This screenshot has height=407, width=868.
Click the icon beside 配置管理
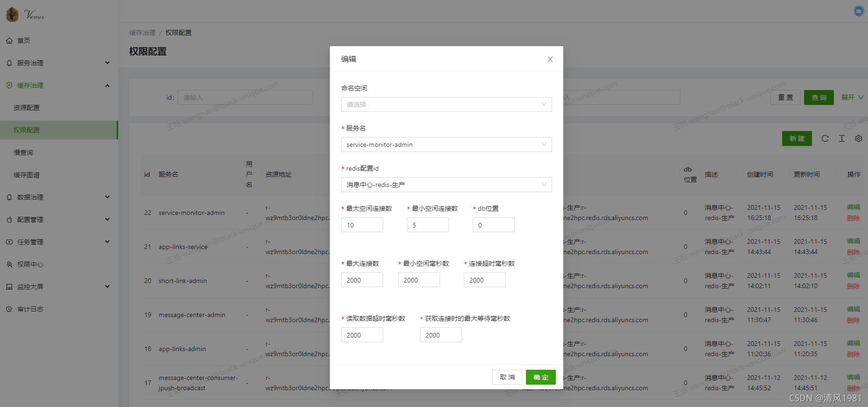point(9,220)
